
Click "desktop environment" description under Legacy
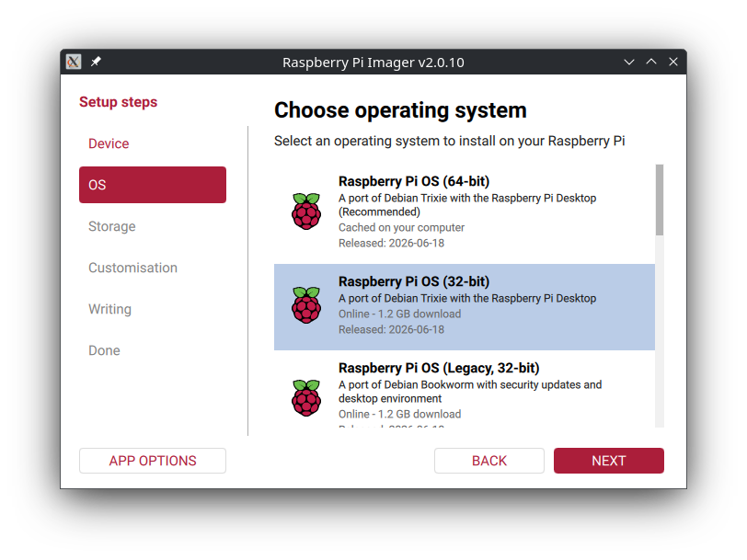tap(390, 398)
